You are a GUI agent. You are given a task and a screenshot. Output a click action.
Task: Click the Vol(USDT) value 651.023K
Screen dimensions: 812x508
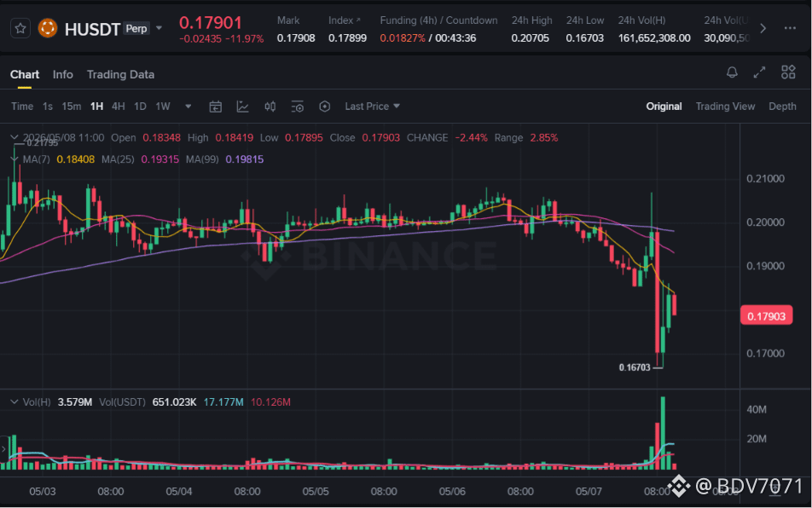(x=174, y=402)
